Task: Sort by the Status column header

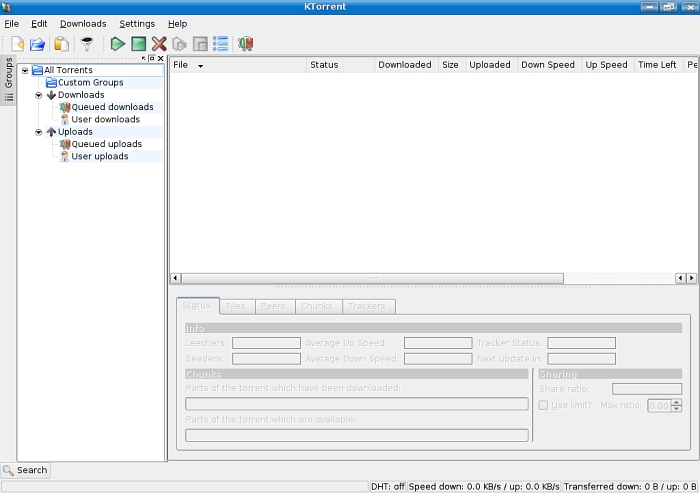Action: (341, 65)
